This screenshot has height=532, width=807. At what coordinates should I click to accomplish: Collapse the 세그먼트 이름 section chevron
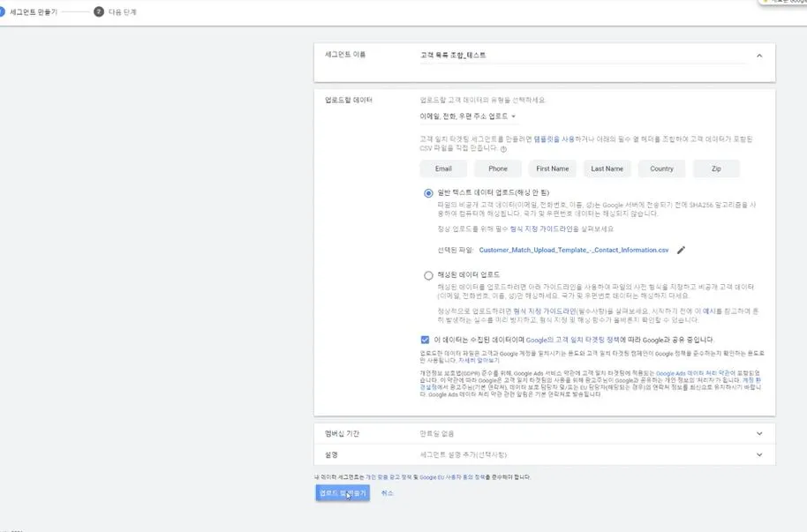click(758, 55)
